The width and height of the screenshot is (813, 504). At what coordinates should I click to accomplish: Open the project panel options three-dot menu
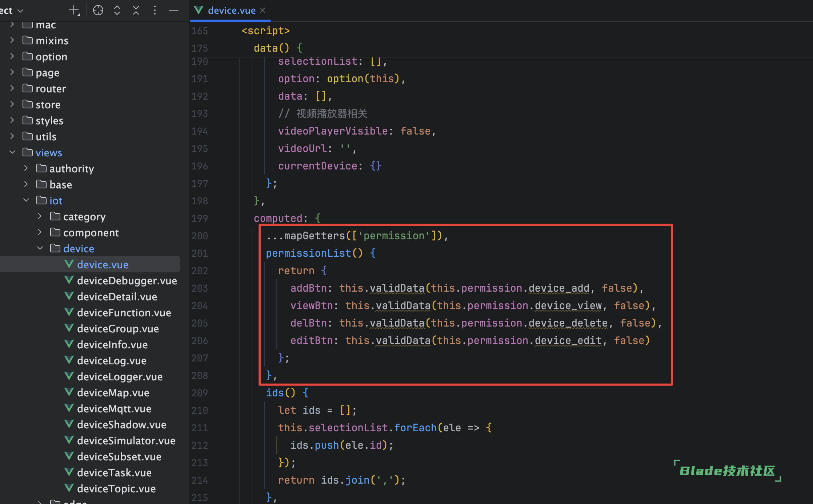pos(155,10)
